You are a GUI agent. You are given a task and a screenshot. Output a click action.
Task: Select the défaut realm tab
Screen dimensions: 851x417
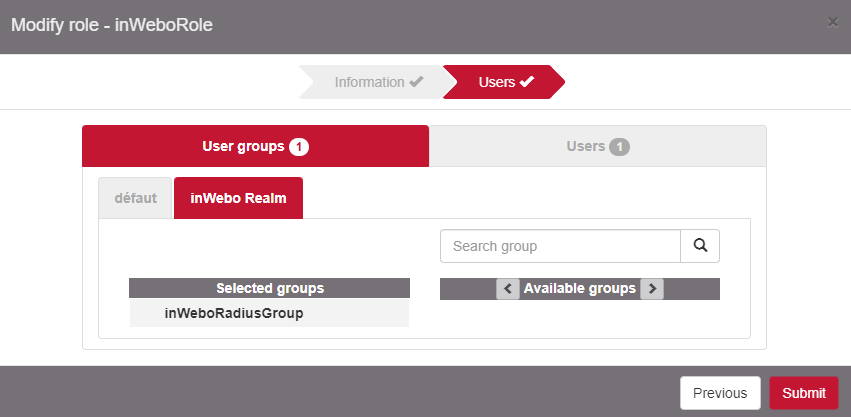pos(136,198)
